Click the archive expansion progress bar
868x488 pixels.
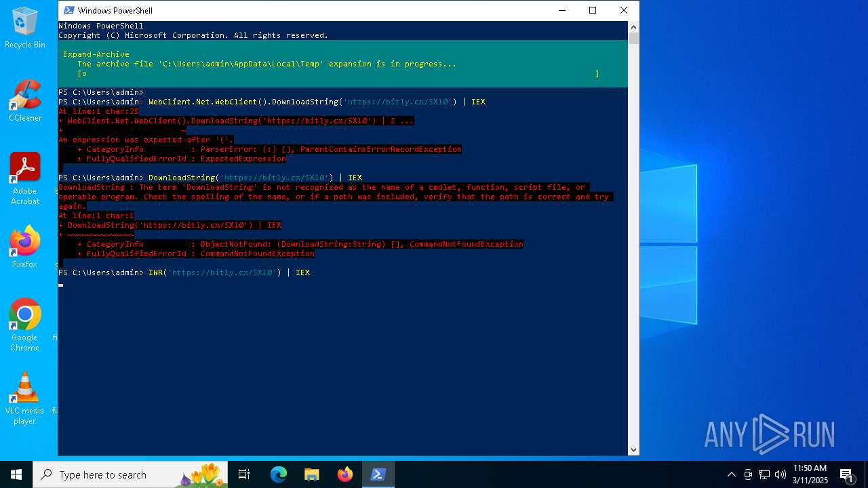338,73
